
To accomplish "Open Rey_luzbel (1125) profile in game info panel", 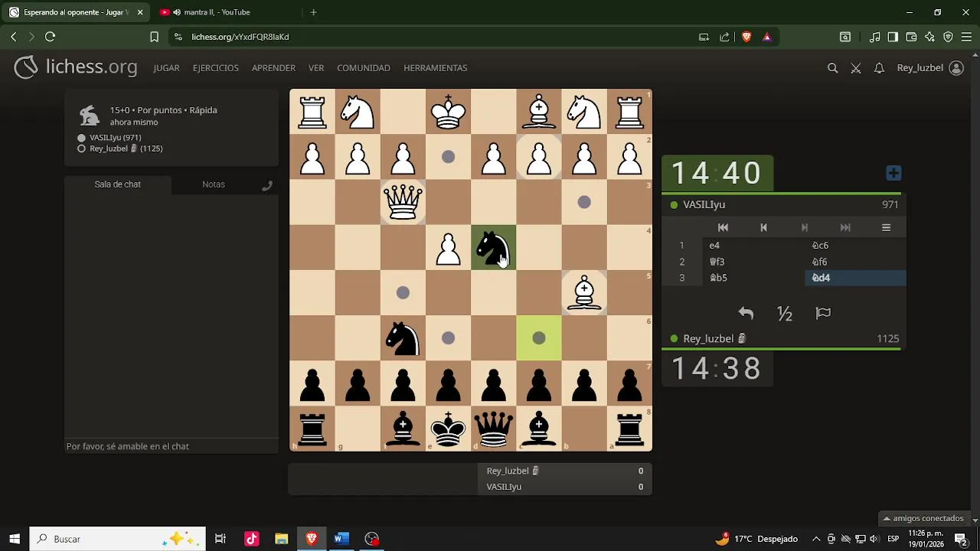I will point(126,148).
